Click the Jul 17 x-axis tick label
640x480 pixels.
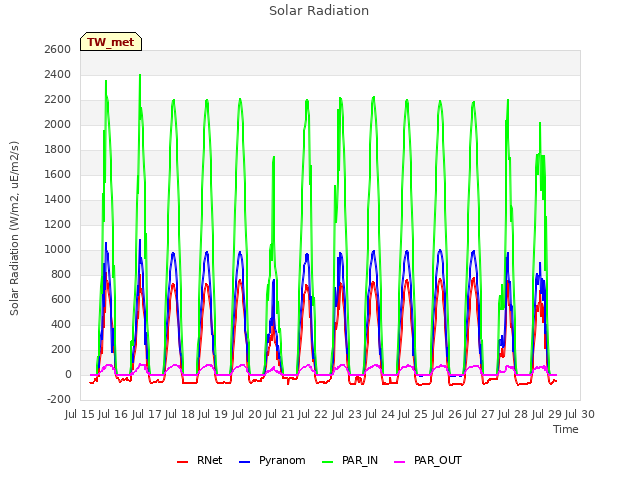pyautogui.click(x=147, y=414)
